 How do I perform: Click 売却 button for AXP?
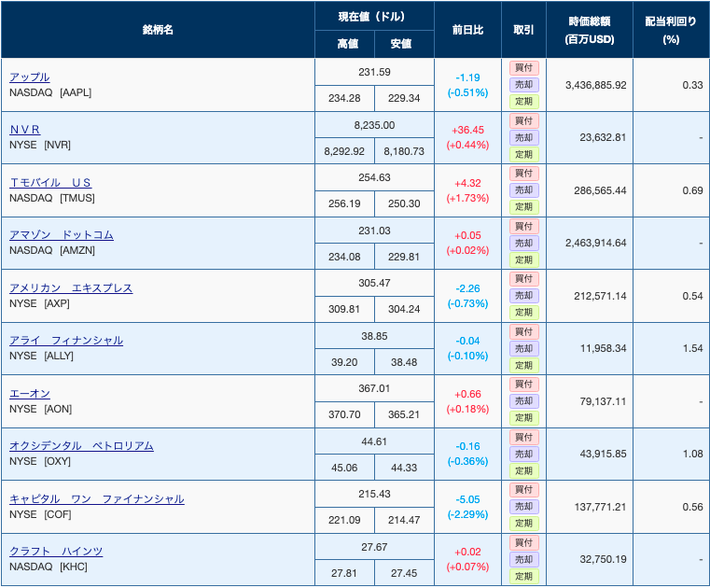coord(524,296)
